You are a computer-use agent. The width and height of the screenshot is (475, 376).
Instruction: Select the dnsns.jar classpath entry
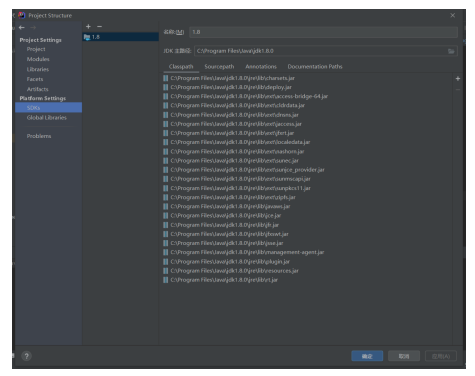click(234, 115)
